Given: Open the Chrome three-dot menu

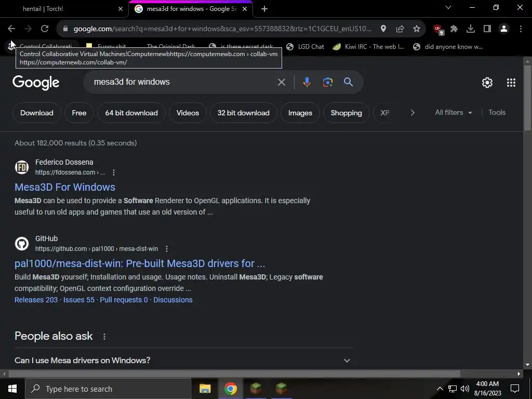Looking at the screenshot, I should 521,29.
